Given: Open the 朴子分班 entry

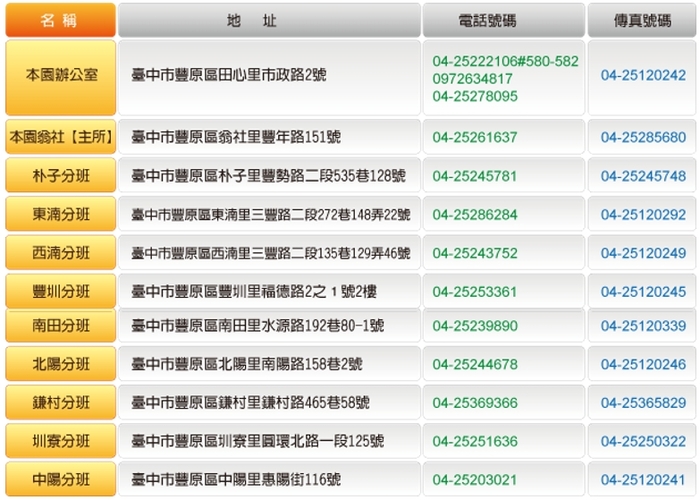Looking at the screenshot, I should 61,176.
